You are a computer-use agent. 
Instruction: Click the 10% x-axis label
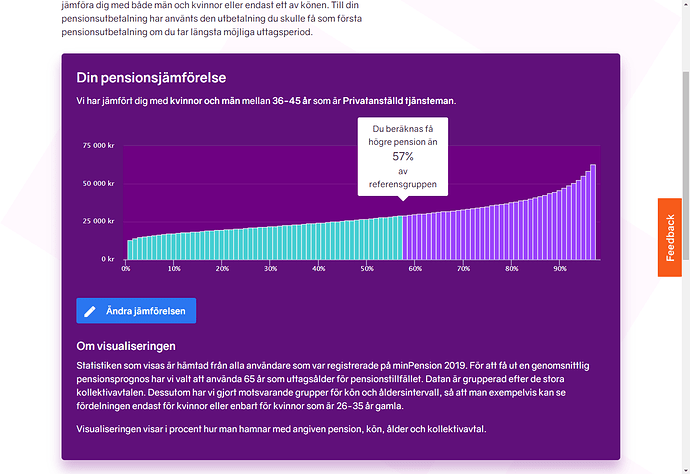point(174,268)
